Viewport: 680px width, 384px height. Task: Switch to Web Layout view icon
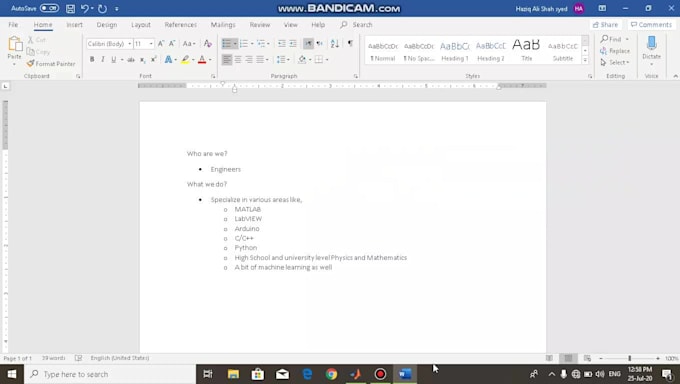(x=587, y=358)
